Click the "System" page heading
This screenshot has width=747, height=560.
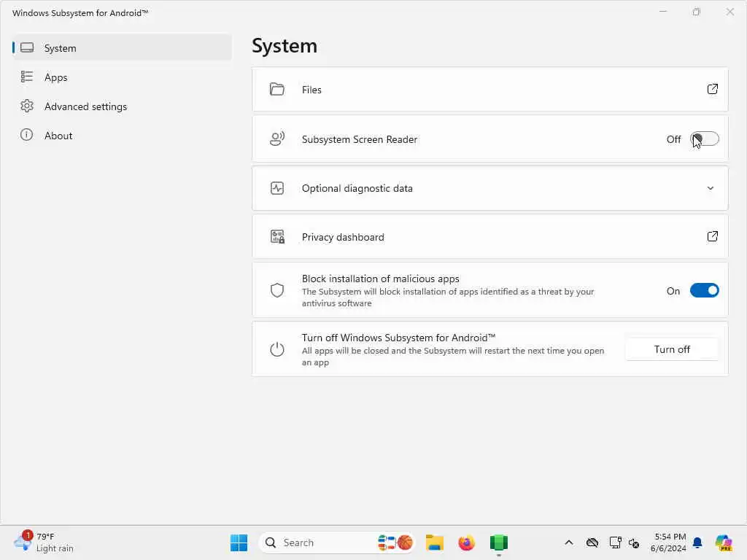pyautogui.click(x=285, y=46)
